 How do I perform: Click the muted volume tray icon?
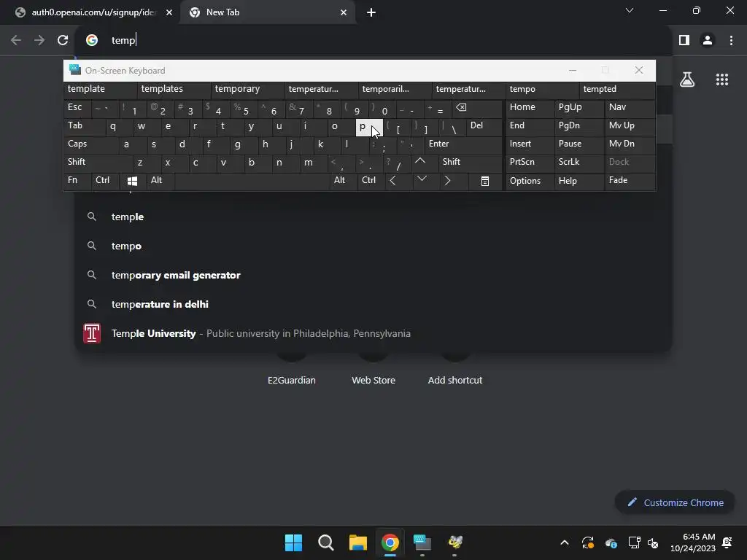coord(653,542)
